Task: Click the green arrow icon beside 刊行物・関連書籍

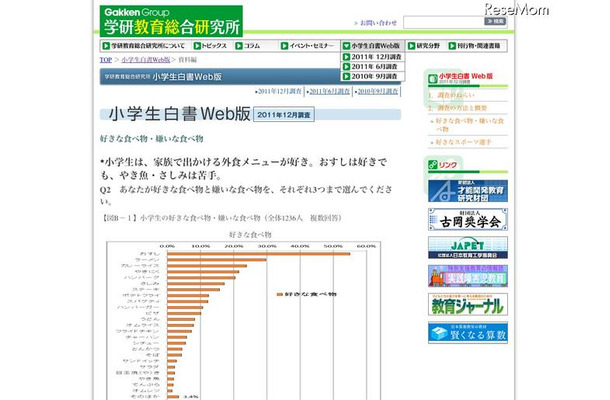Action: tap(452, 46)
